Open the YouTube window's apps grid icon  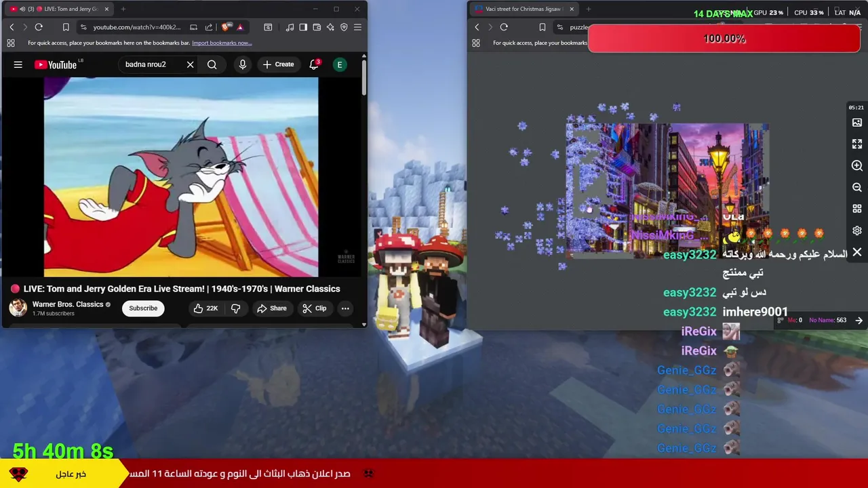(x=11, y=43)
